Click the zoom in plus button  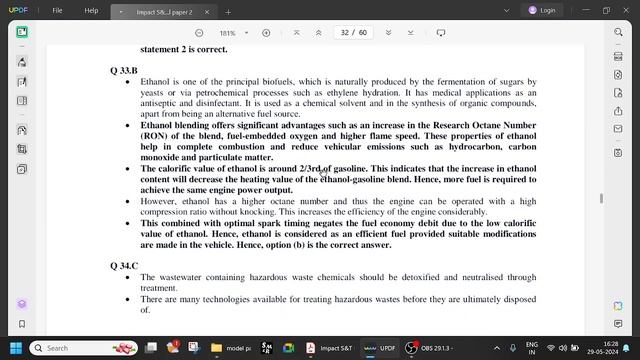266,33
